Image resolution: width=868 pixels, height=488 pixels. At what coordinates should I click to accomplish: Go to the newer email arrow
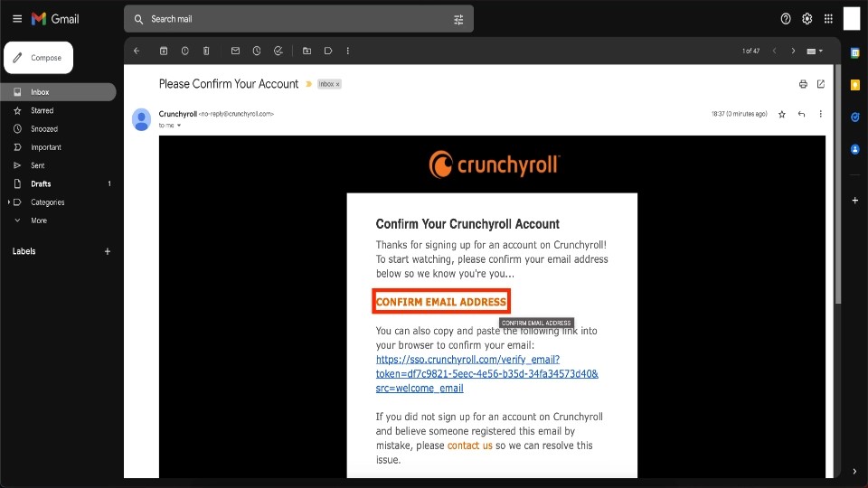point(775,51)
